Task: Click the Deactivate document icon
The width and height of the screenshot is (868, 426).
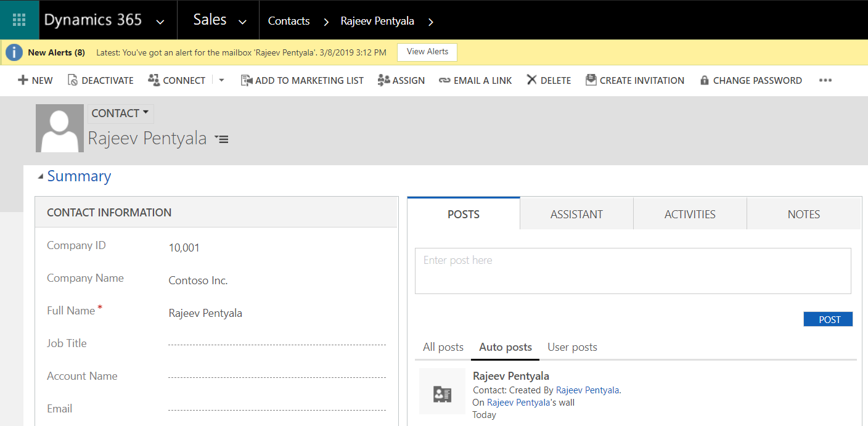Action: (72, 80)
